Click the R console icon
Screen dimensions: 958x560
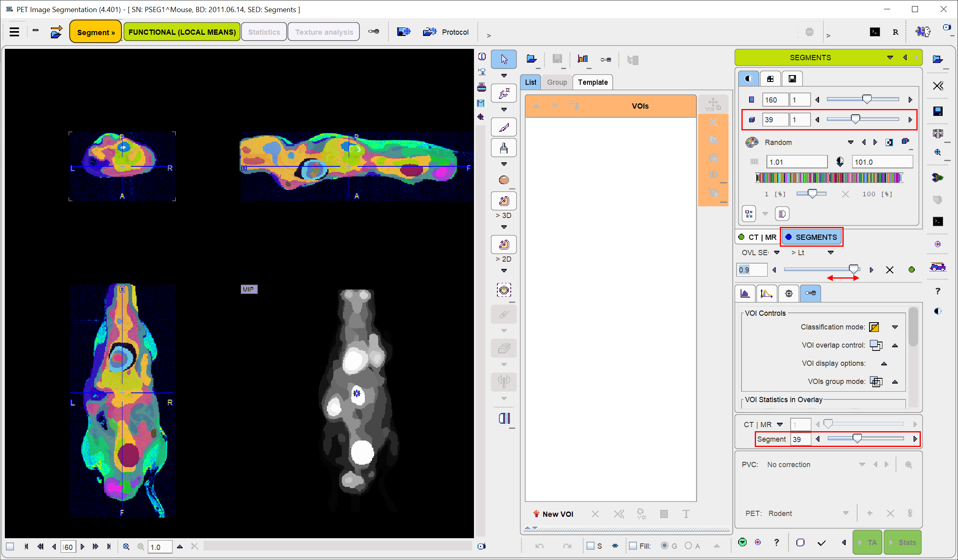(x=895, y=32)
